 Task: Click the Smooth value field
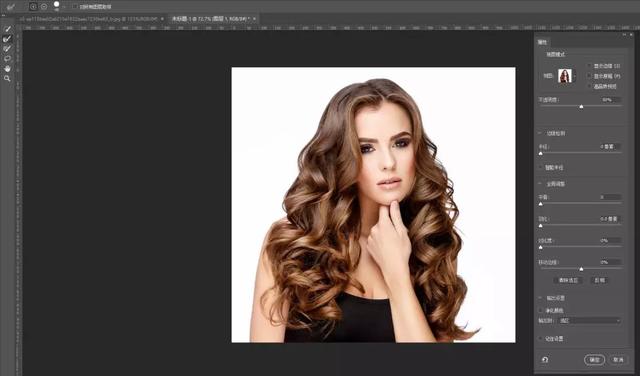click(x=610, y=197)
